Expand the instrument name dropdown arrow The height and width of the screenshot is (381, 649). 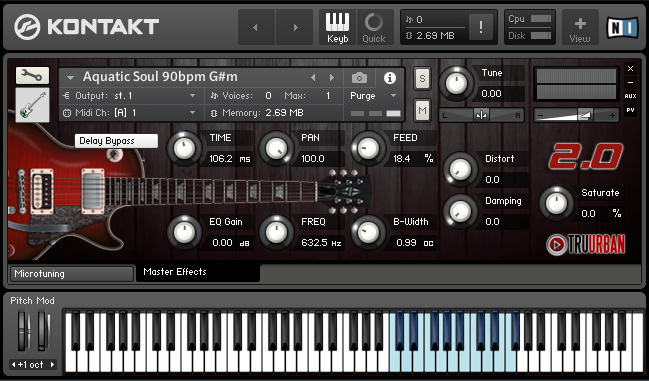[x=70, y=77]
